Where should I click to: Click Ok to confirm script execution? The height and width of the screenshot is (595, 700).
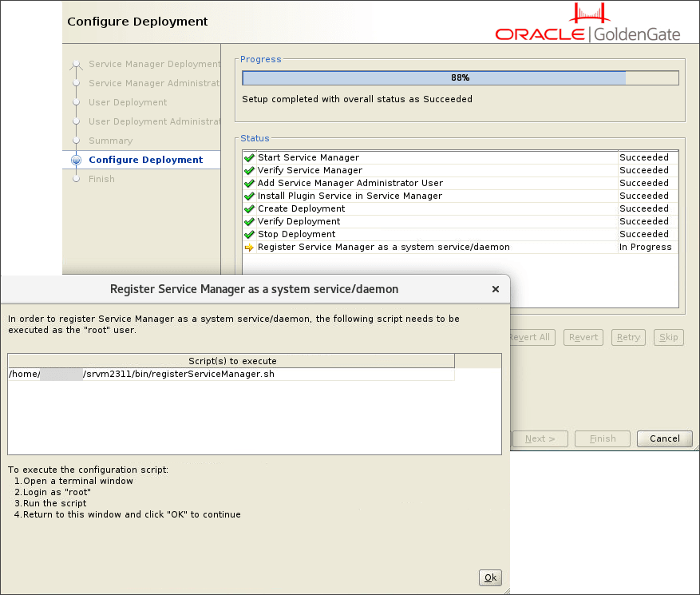click(x=490, y=577)
